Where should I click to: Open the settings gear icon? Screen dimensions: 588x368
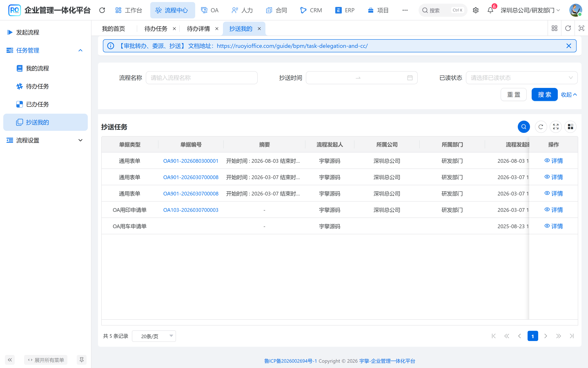click(x=476, y=10)
